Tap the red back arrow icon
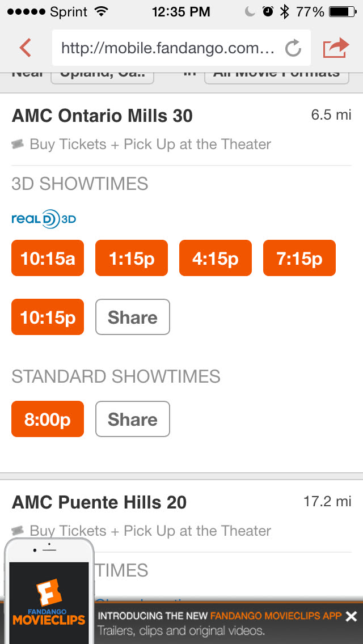363x644 pixels. 26,48
